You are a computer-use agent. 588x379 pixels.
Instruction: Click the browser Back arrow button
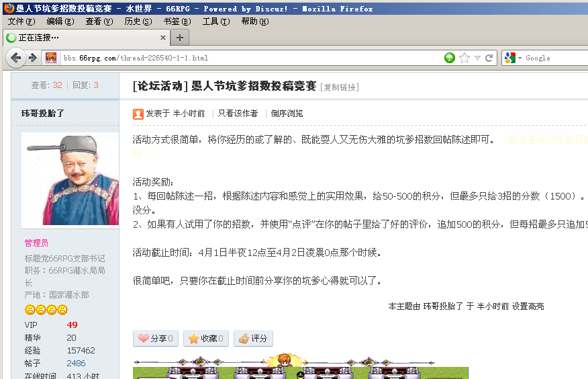click(15, 58)
